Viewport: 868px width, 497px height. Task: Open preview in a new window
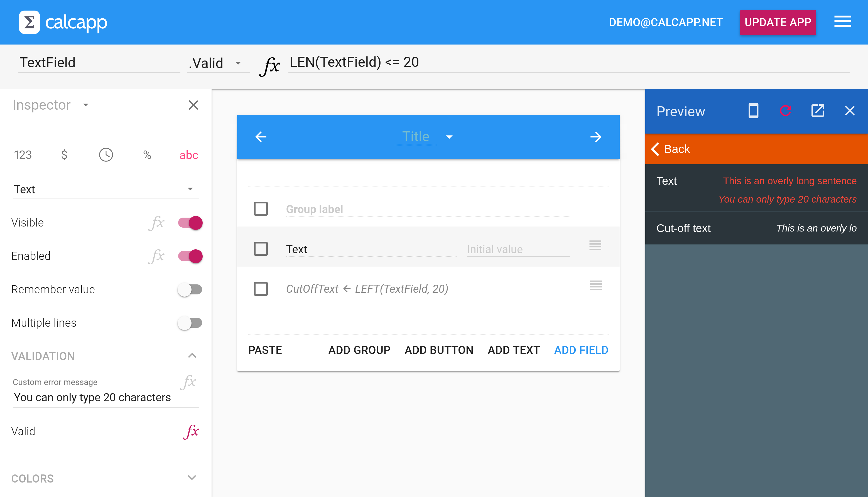[818, 110]
